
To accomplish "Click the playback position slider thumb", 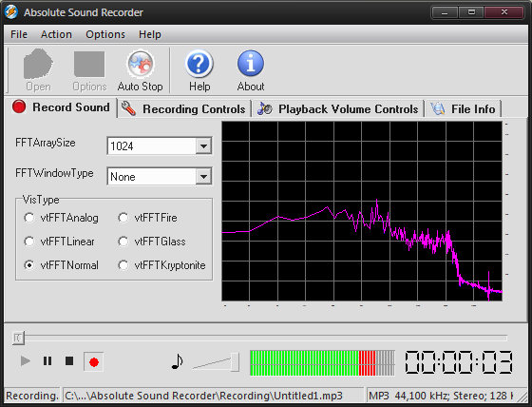I will 18,338.
